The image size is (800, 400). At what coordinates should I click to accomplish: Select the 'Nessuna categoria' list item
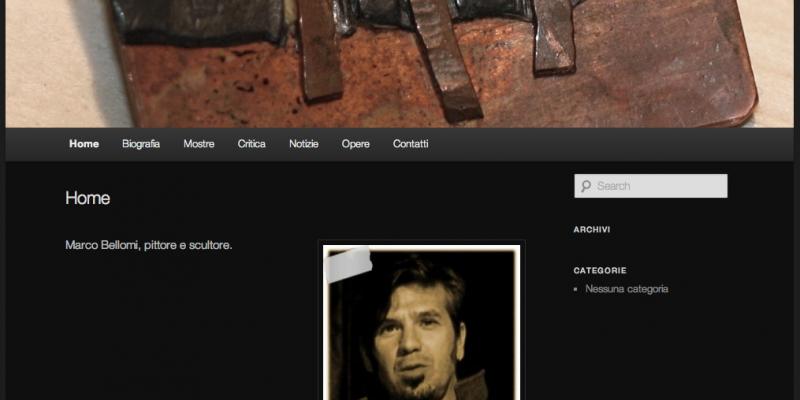[627, 289]
